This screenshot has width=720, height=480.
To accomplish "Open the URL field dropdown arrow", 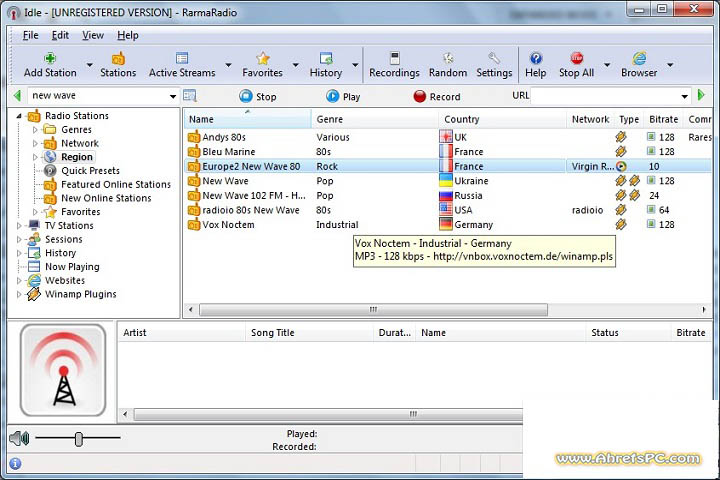I will point(685,96).
